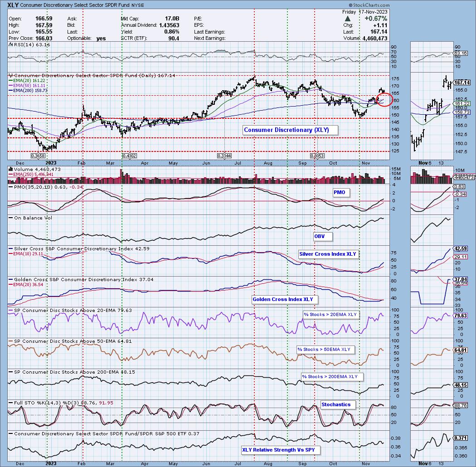Select the Open price value 166.59
Viewport: 476px width, 467px height.
[x=44, y=19]
